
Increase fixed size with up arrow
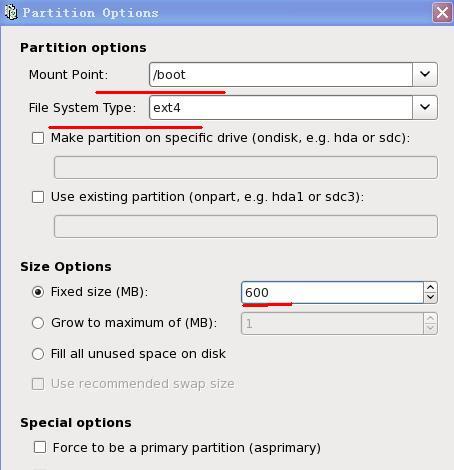pyautogui.click(x=430, y=287)
